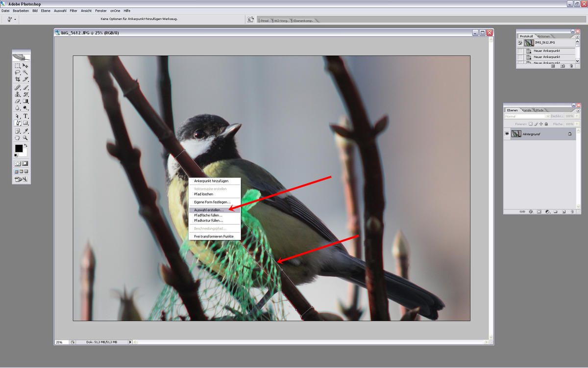
Task: Select the Hand tool
Action: [17, 137]
